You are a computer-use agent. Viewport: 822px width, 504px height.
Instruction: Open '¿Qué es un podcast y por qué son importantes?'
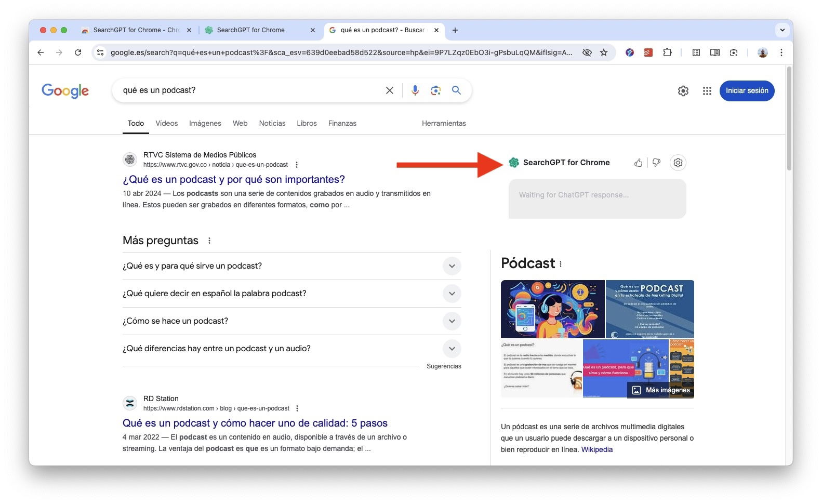coord(234,179)
